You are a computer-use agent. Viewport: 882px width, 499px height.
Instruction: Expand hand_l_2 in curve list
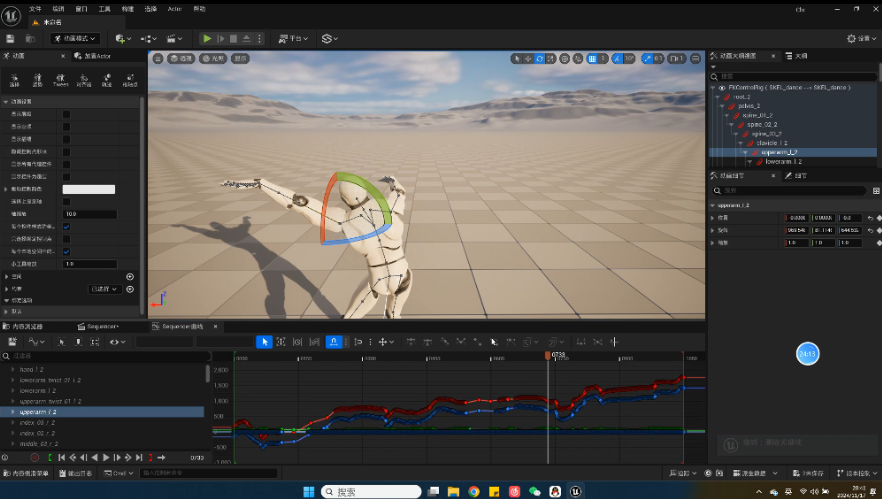coord(13,370)
